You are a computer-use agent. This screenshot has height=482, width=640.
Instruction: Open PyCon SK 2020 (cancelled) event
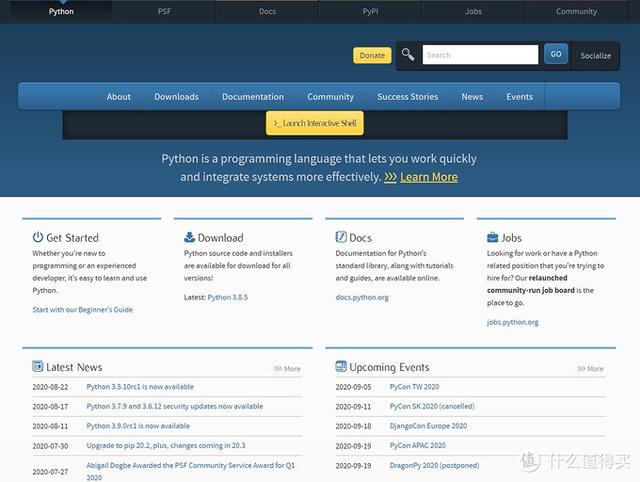point(432,406)
